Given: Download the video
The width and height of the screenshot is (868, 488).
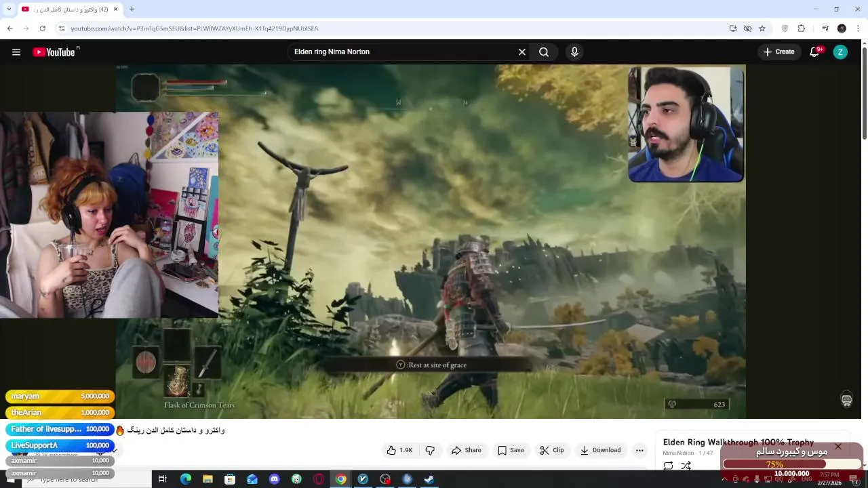Looking at the screenshot, I should point(600,450).
